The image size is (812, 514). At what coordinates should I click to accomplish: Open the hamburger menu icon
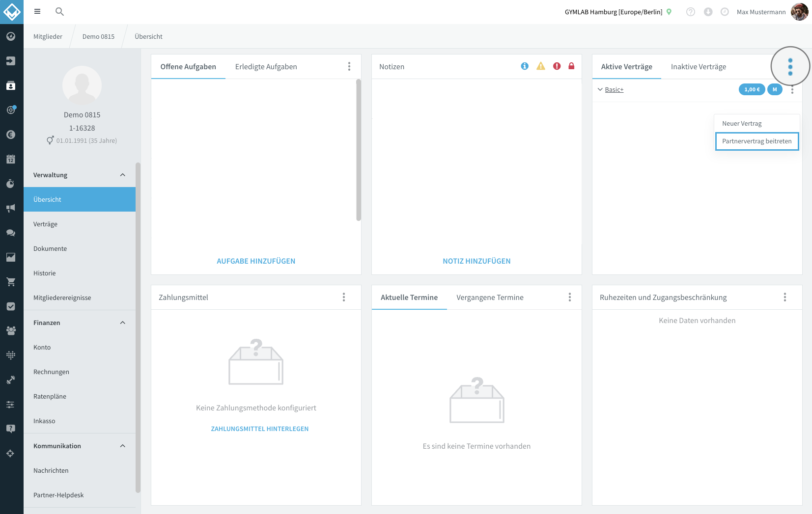(37, 11)
